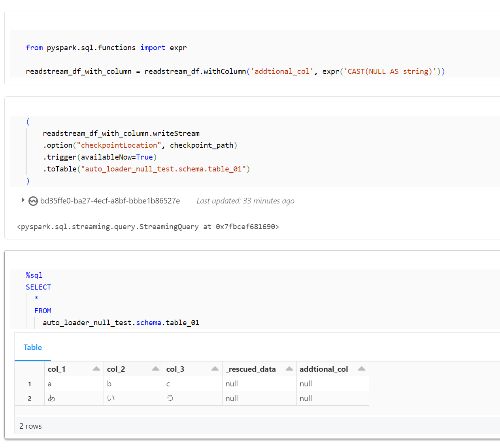Click auto_loader_null_test.schema.table_01 in SQL query

[121, 323]
